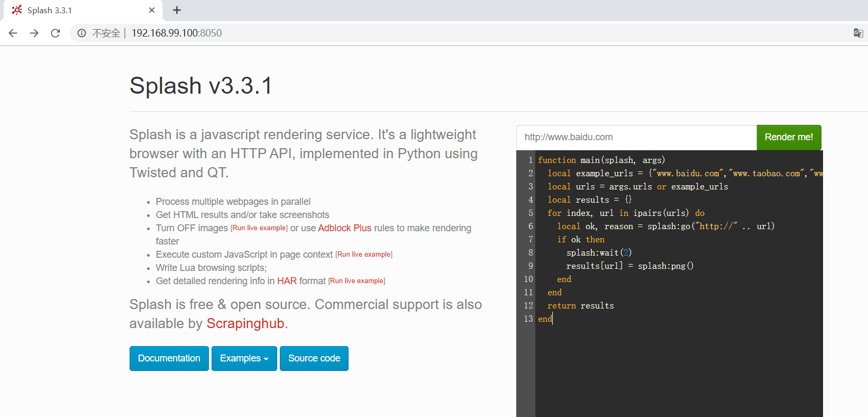Screen dimensions: 868x417
Task: Click code line 7 'if ok then'
Action: [x=581, y=239]
